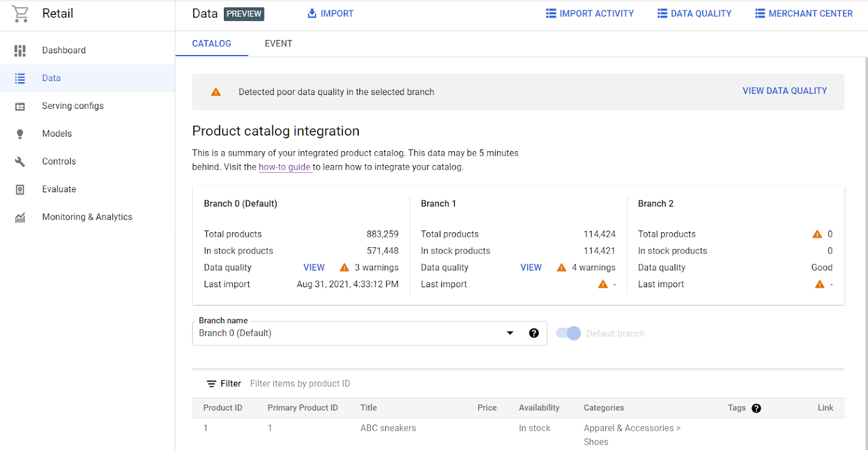Image resolution: width=868 pixels, height=450 pixels.
Task: Click the Data list icon in sidebar
Action: pos(20,78)
